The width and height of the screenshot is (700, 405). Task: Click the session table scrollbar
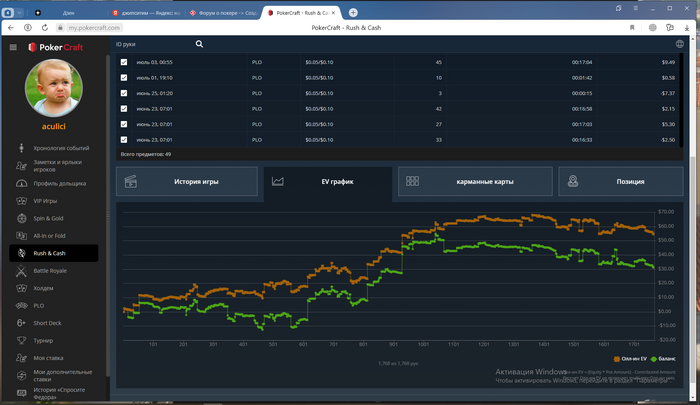681,100
